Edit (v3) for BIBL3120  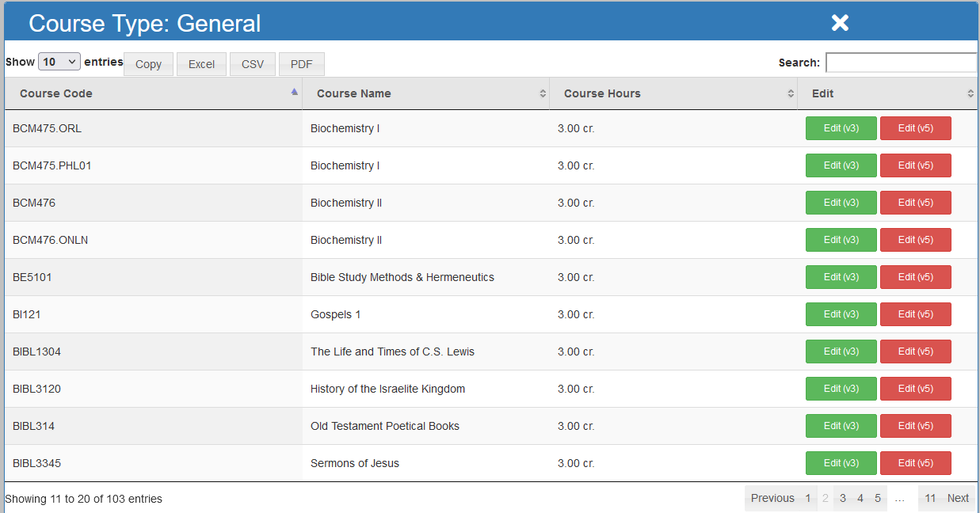[x=841, y=389]
